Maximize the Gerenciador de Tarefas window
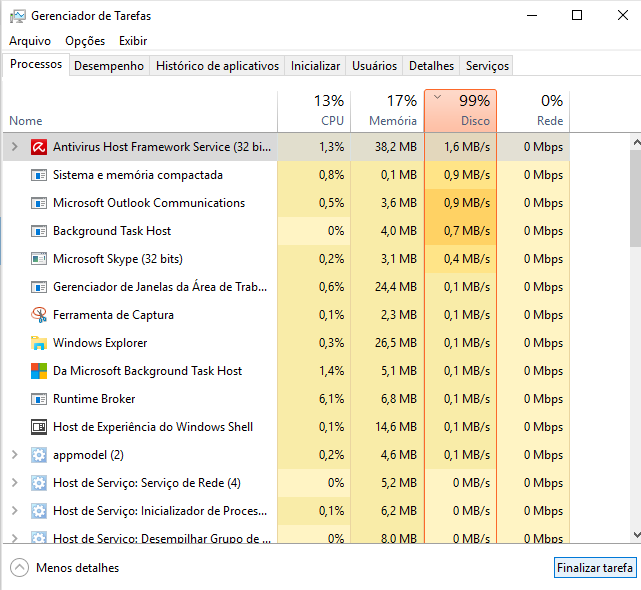This screenshot has height=590, width=641. (x=577, y=16)
